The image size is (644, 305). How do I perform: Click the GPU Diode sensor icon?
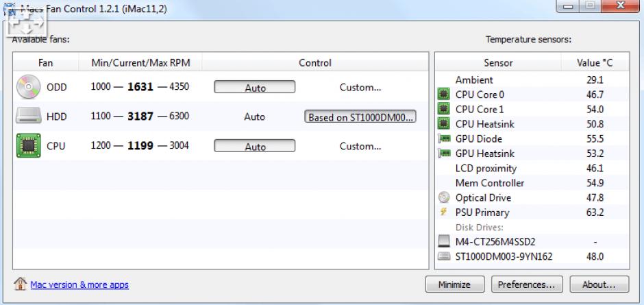[443, 138]
